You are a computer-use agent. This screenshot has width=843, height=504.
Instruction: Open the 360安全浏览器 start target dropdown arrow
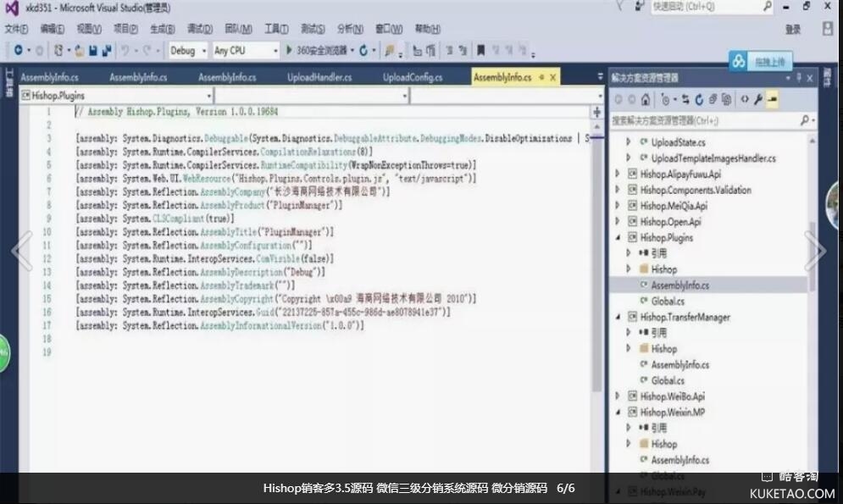(352, 51)
